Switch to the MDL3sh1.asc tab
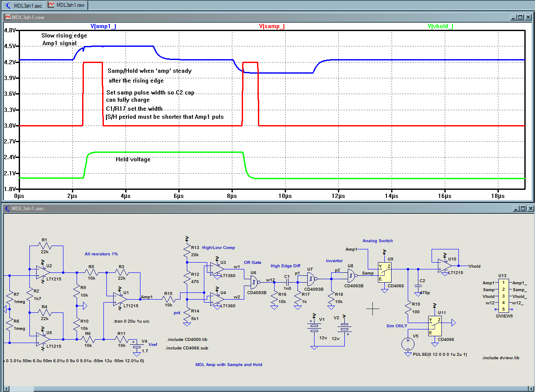Screen dimensions: 535x392 [x=23, y=5]
